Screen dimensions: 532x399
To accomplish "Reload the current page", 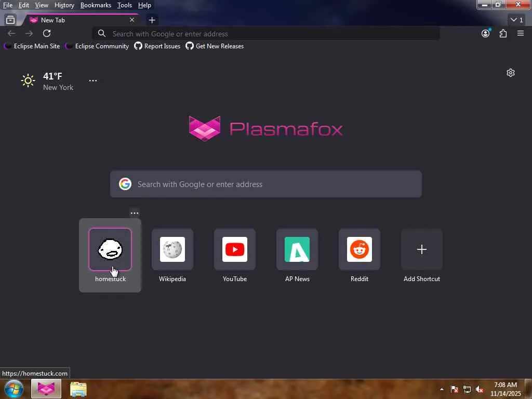I will (x=47, y=33).
